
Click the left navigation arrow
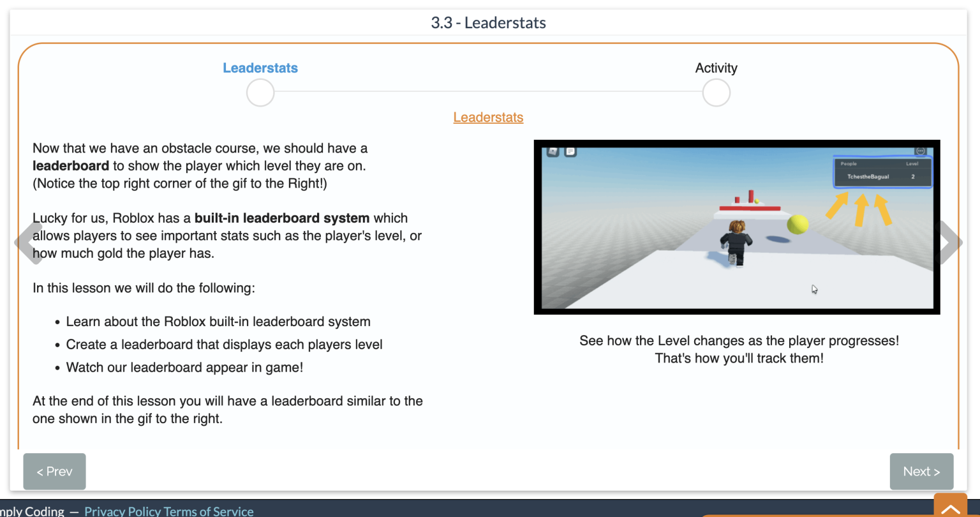(29, 243)
